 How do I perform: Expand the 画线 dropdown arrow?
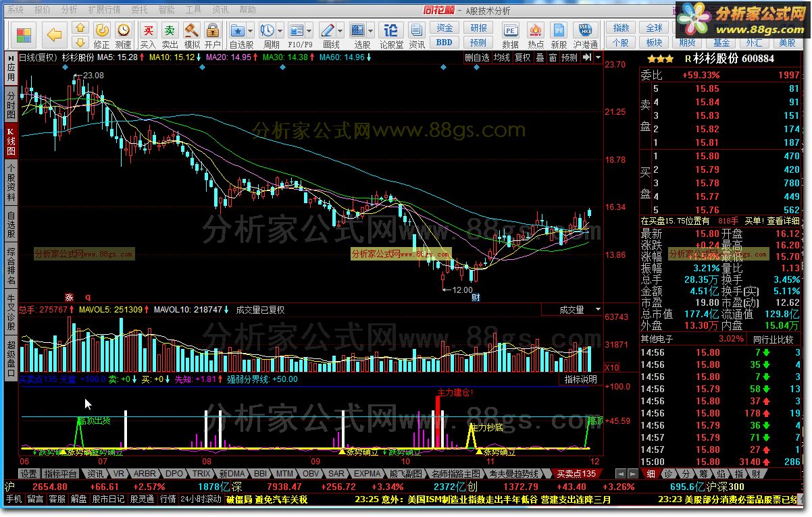340,31
